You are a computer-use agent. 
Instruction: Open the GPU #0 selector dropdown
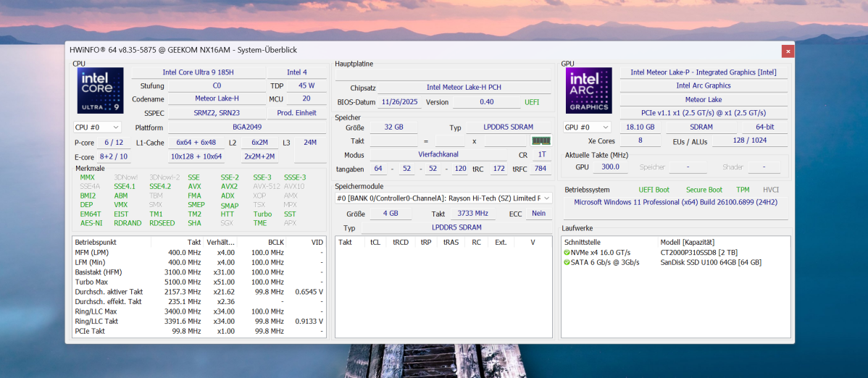tap(588, 127)
